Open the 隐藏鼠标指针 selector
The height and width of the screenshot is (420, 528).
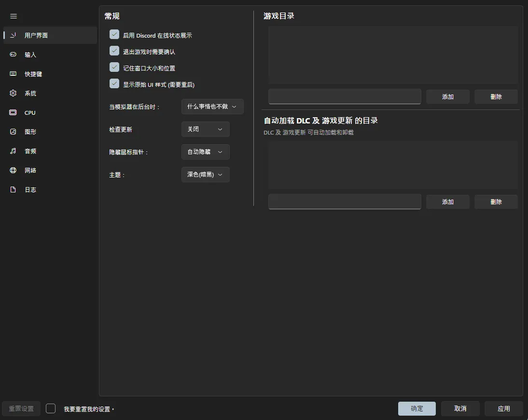click(205, 152)
